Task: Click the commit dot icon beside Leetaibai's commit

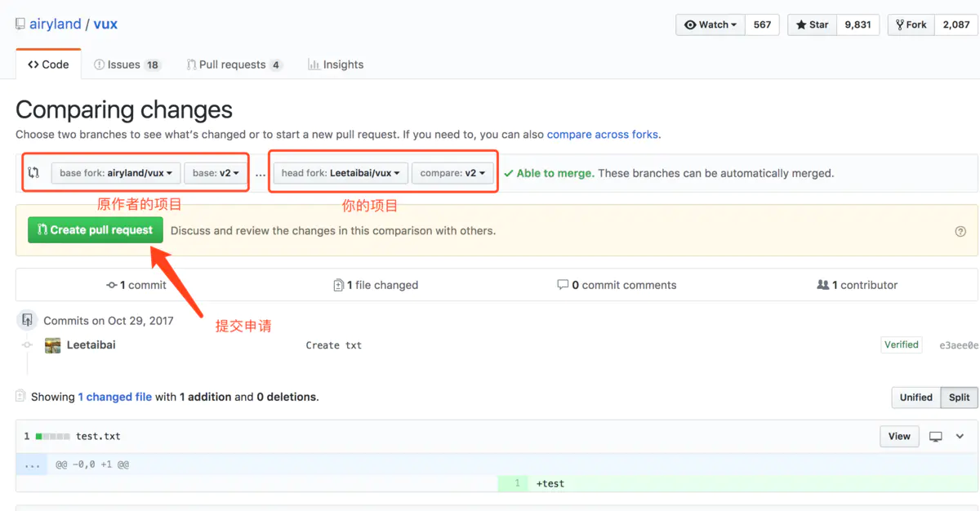Action: point(28,344)
